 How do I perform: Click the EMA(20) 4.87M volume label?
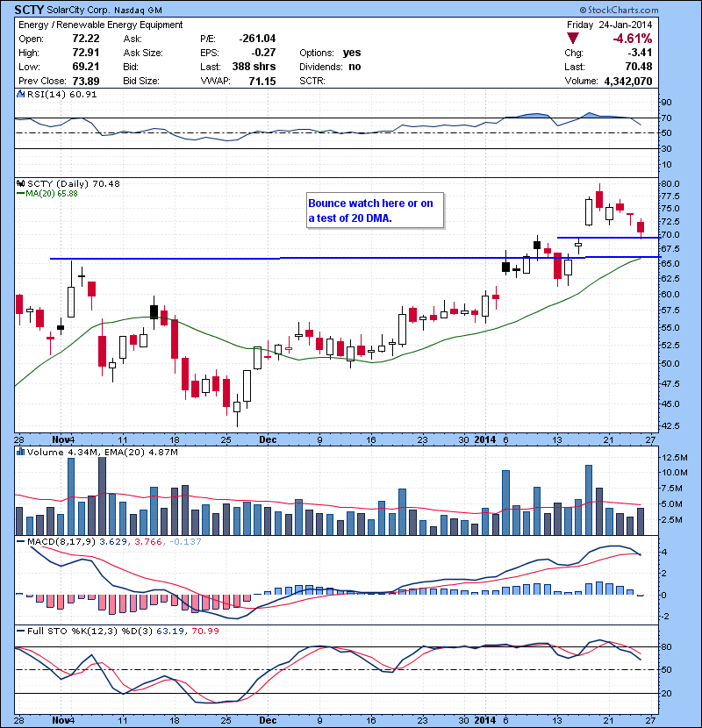[140, 452]
